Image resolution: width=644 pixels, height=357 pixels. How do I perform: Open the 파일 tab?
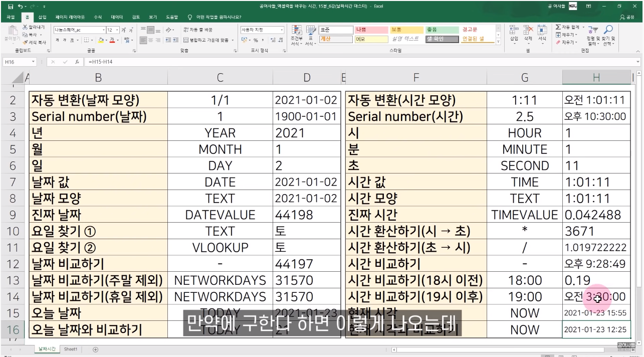[x=11, y=17]
